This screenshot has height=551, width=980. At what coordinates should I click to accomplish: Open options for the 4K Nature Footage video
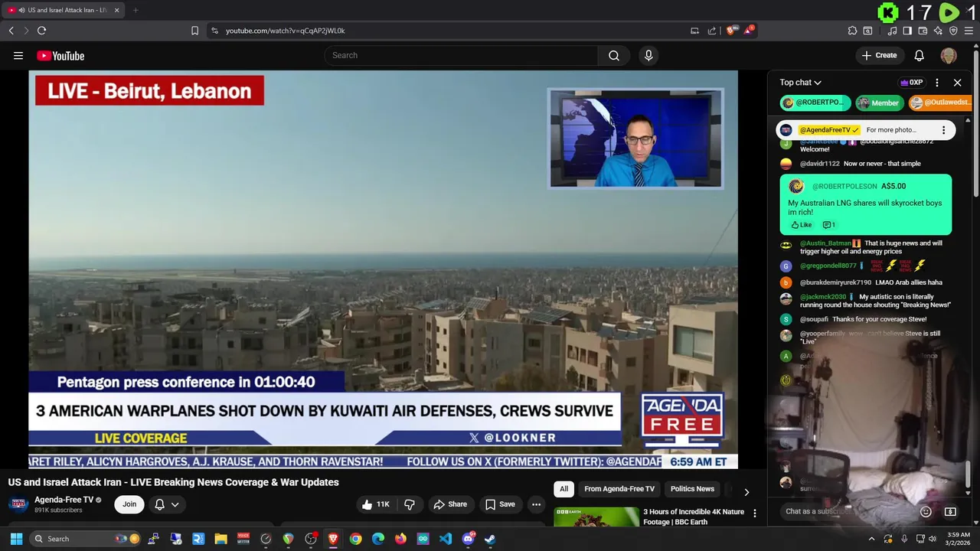click(x=755, y=514)
